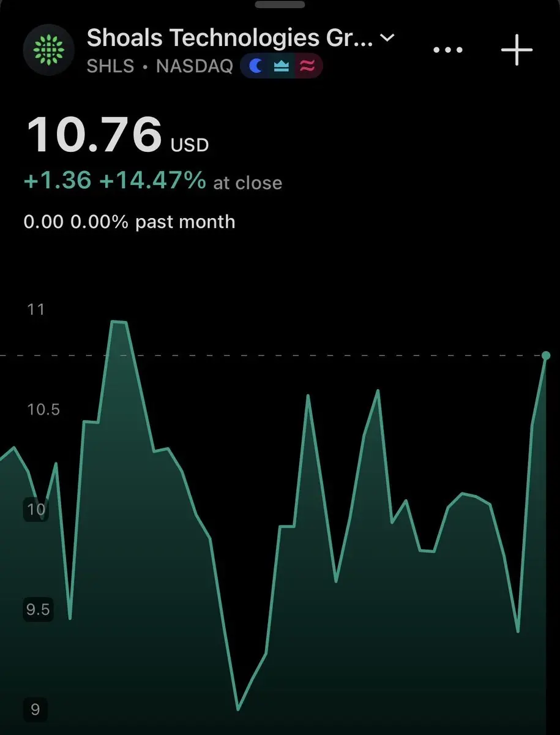Tap the NASDAQ exchange label
Image resolution: width=560 pixels, height=735 pixels.
195,66
